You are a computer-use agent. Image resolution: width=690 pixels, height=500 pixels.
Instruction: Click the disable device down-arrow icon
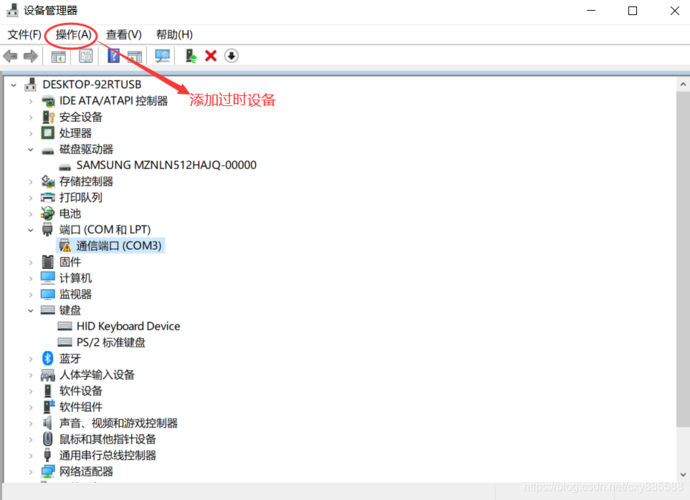[x=231, y=56]
